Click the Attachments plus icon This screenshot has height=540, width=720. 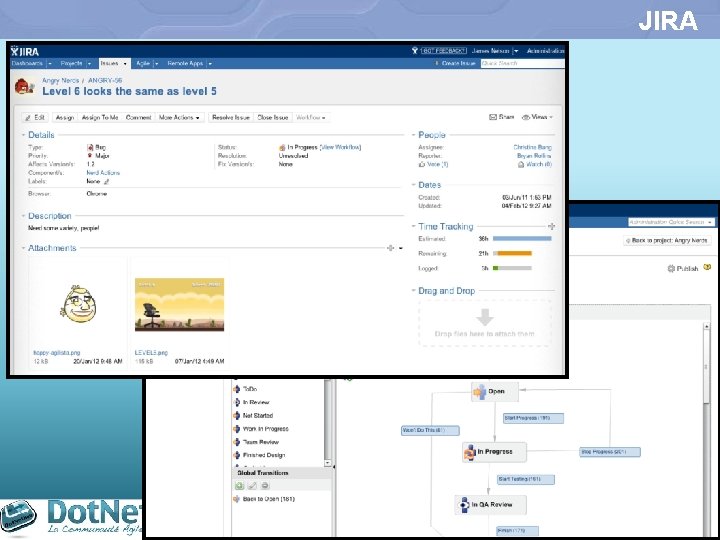[x=390, y=248]
